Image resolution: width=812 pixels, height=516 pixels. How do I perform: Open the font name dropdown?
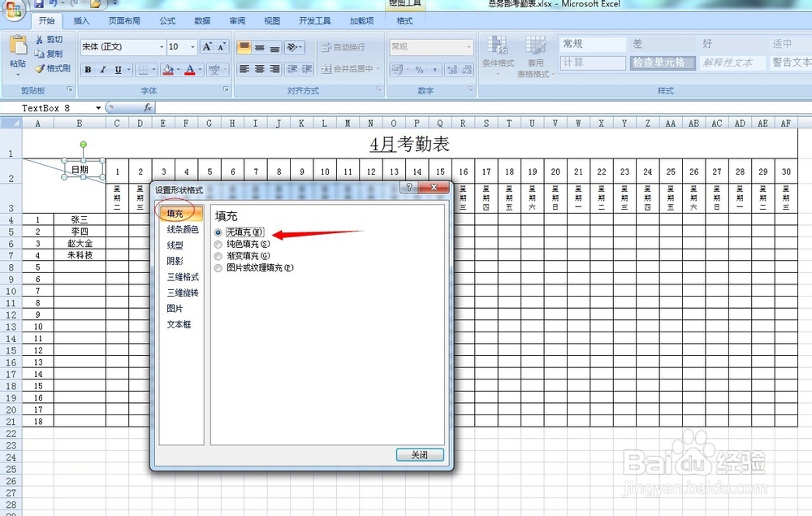(161, 47)
